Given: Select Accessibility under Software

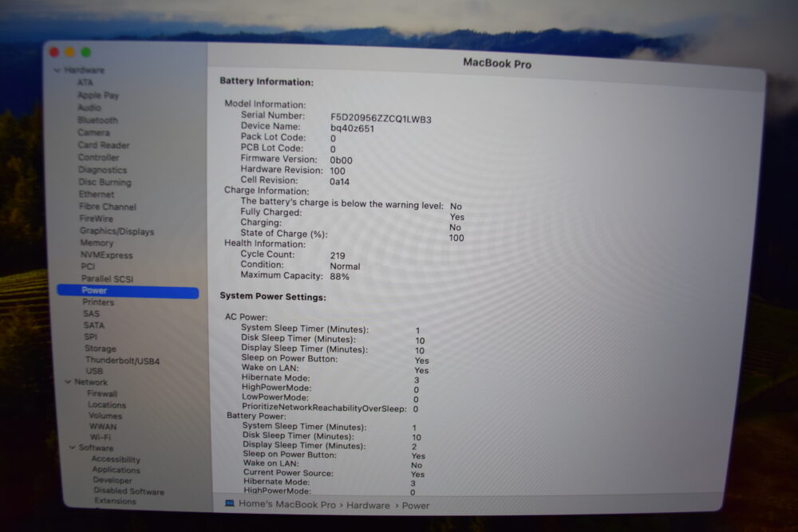Looking at the screenshot, I should (116, 459).
